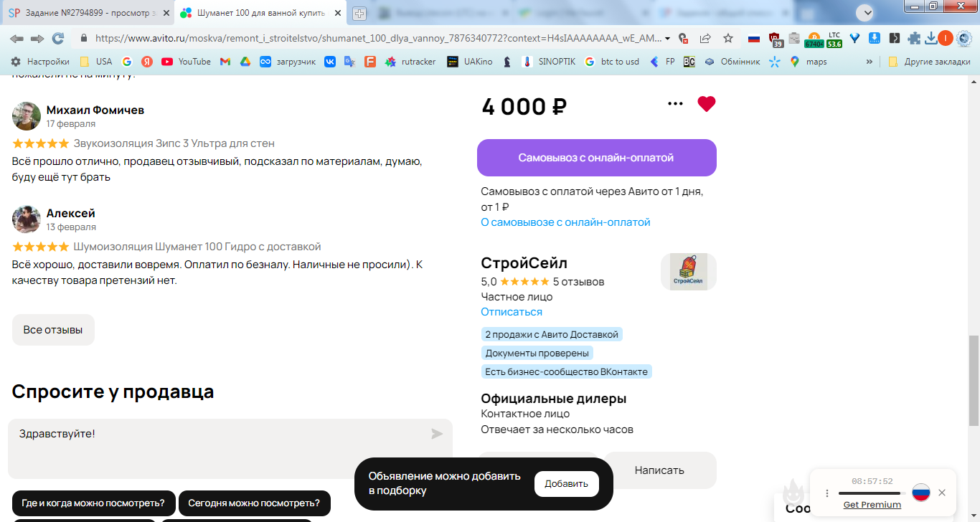Open the USA bookmarks folder
The height and width of the screenshot is (522, 980).
95,62
